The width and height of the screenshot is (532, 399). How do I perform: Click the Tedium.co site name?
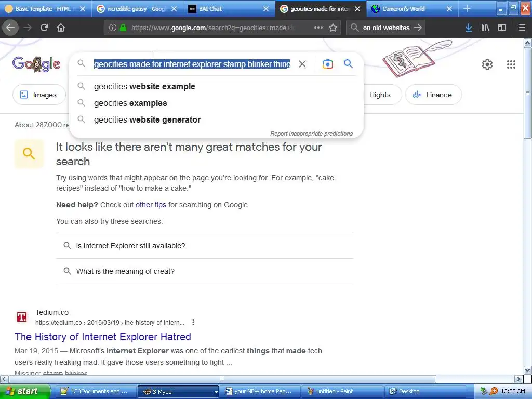[x=52, y=312]
